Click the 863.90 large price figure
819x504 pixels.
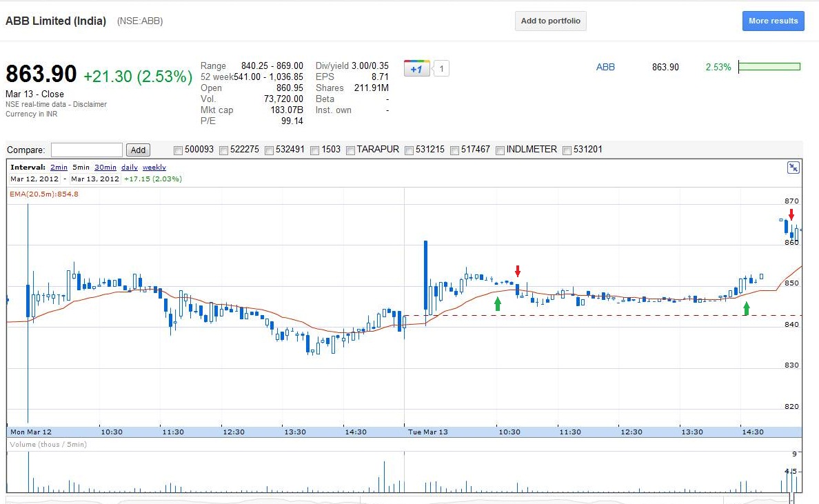click(x=41, y=74)
